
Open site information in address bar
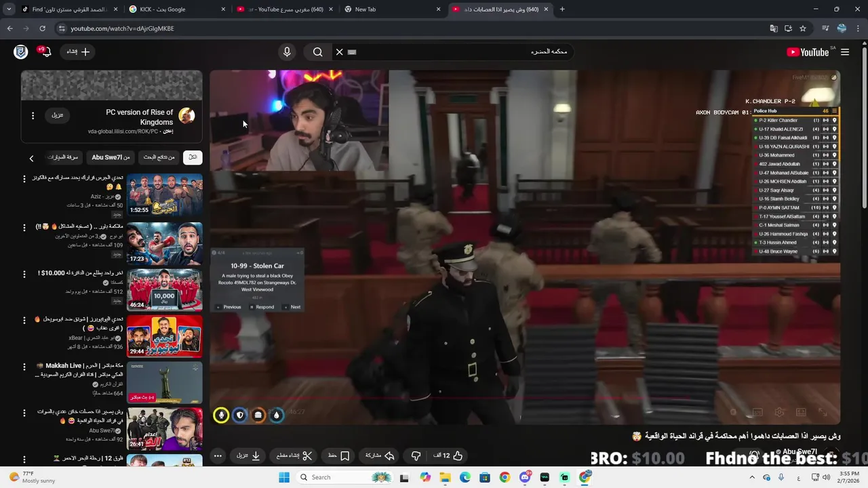click(x=62, y=28)
